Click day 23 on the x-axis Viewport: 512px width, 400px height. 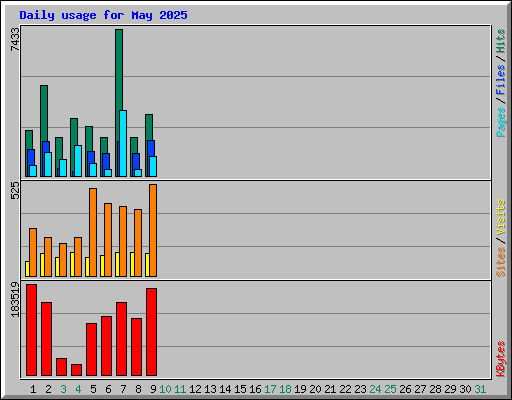pos(360,389)
